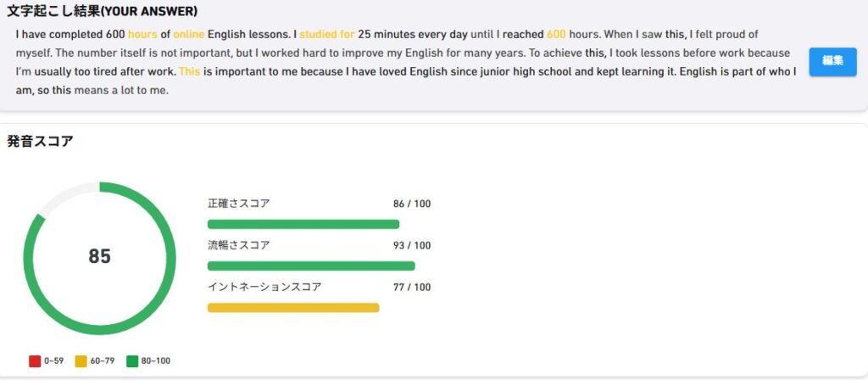Click the 文字起こし結果(YOUR ANSWER) heading

[102, 11]
